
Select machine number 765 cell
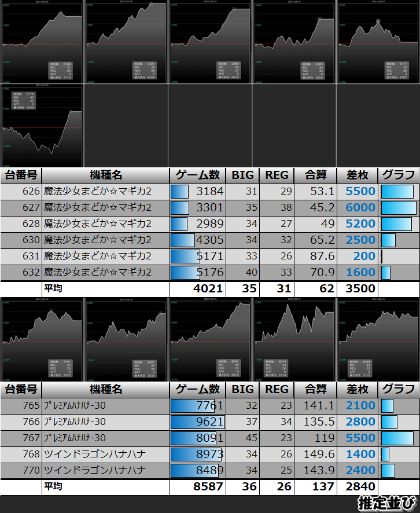point(21,406)
